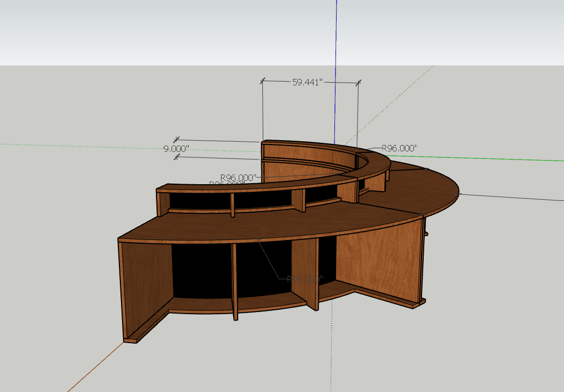
Task: Select the 9.000" dimension label
Action: 176,149
